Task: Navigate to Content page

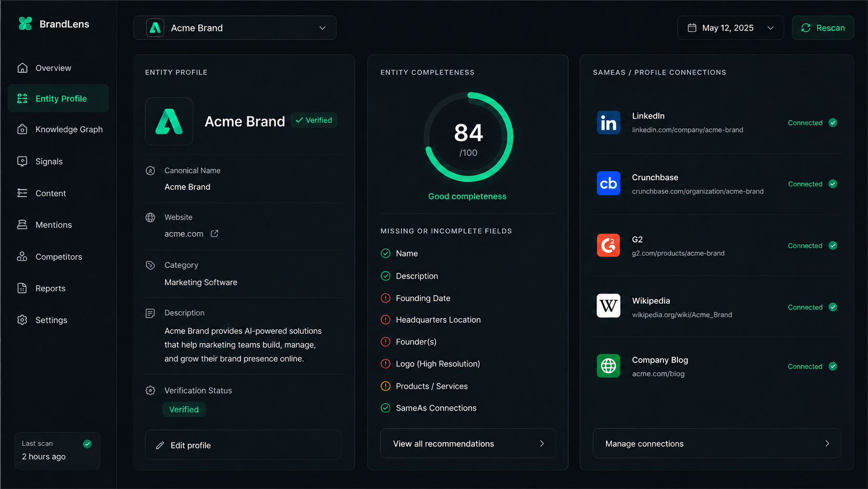Action: click(58, 193)
